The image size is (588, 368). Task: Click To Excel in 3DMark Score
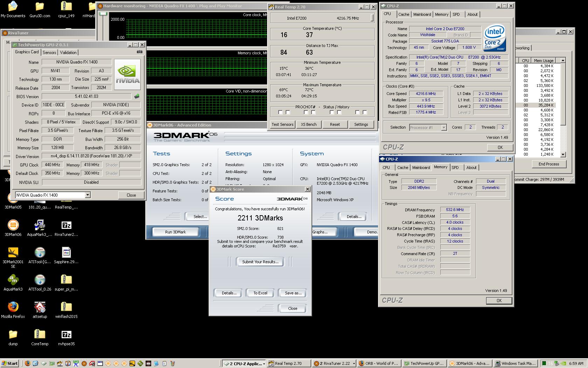(260, 293)
